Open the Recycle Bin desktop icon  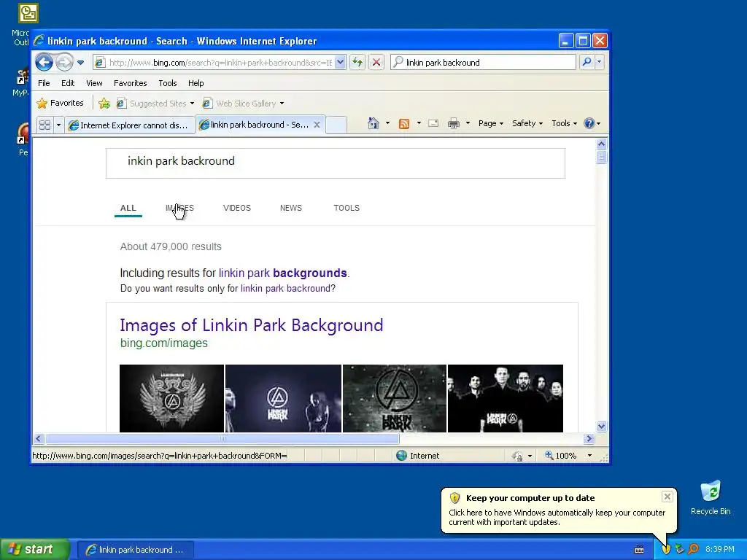click(711, 497)
